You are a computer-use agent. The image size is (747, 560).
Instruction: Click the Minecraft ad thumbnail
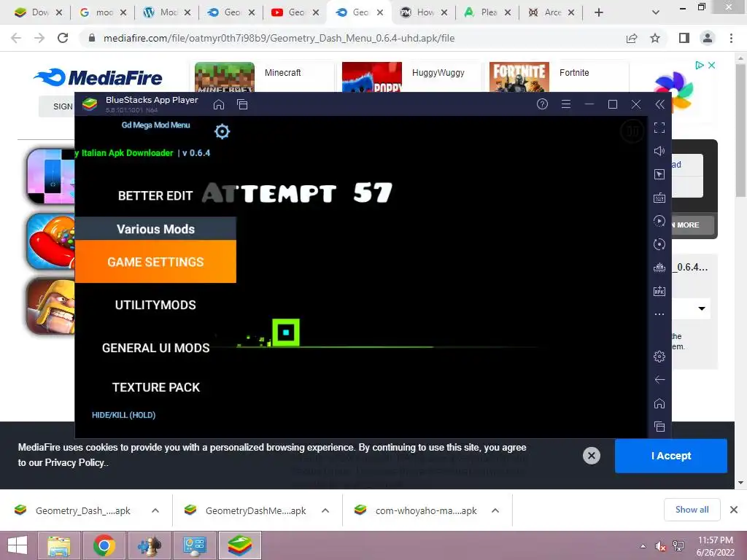(225, 77)
